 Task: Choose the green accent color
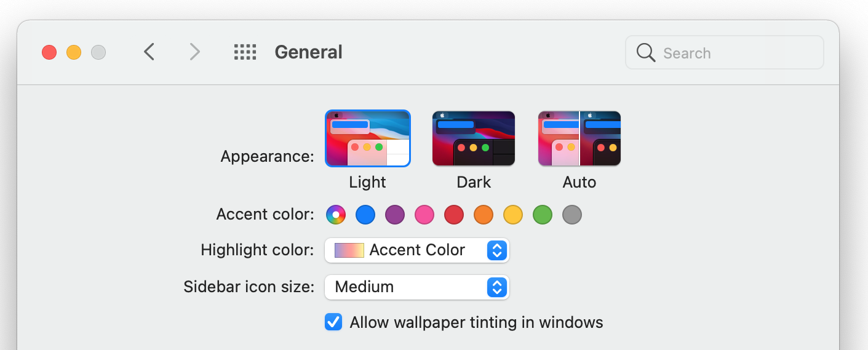543,215
